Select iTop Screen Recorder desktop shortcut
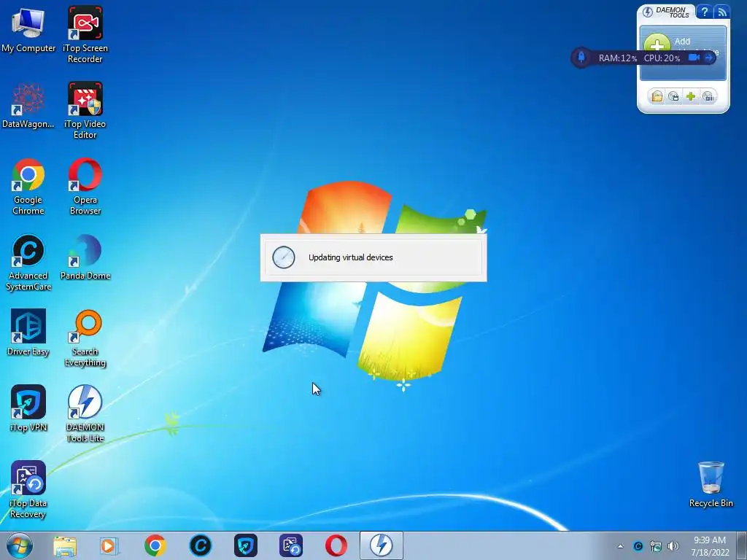747x560 pixels. (85, 34)
